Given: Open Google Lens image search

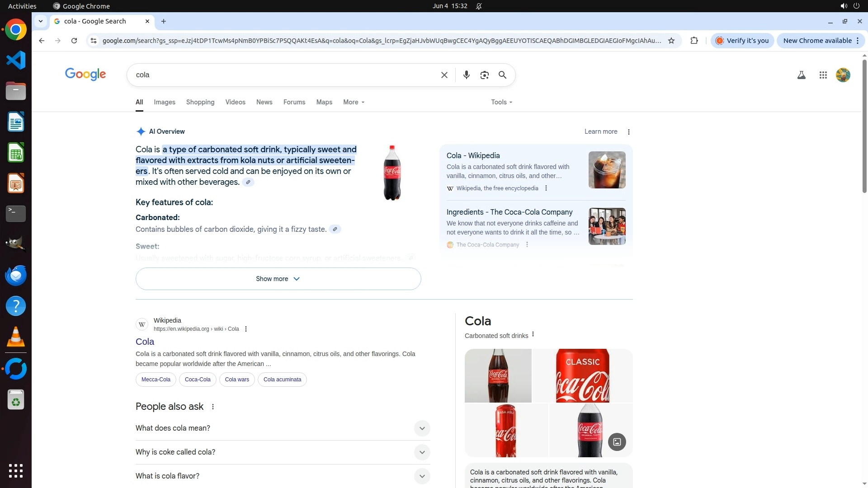Looking at the screenshot, I should 484,75.
